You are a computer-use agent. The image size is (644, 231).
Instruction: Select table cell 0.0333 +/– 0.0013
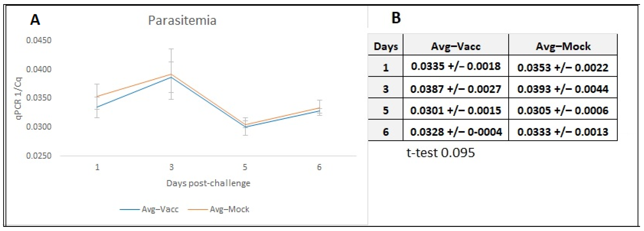click(x=563, y=132)
